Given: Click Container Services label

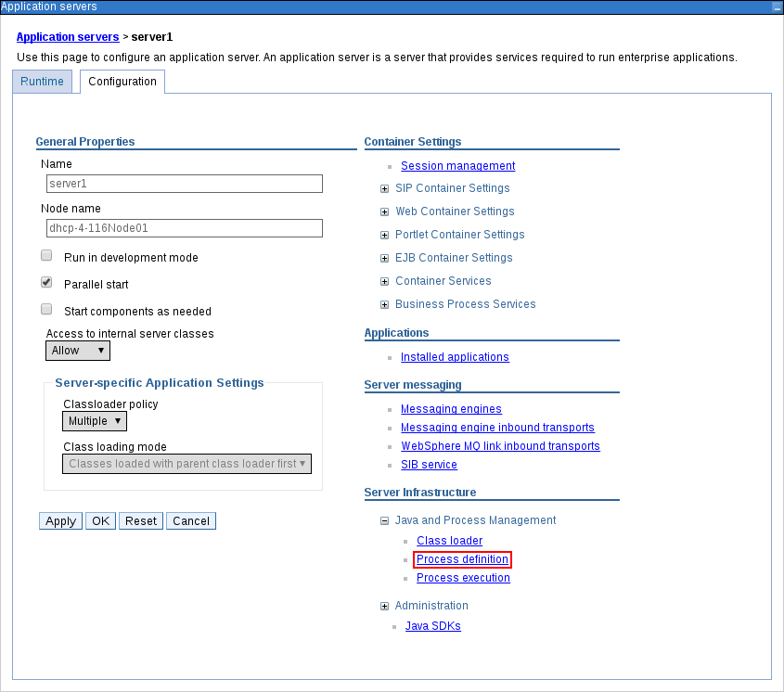Looking at the screenshot, I should click(443, 281).
